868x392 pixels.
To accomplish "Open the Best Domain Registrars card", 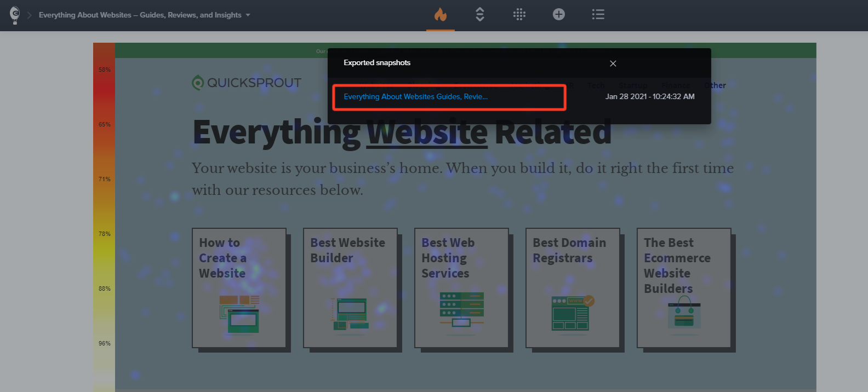I will (x=573, y=288).
